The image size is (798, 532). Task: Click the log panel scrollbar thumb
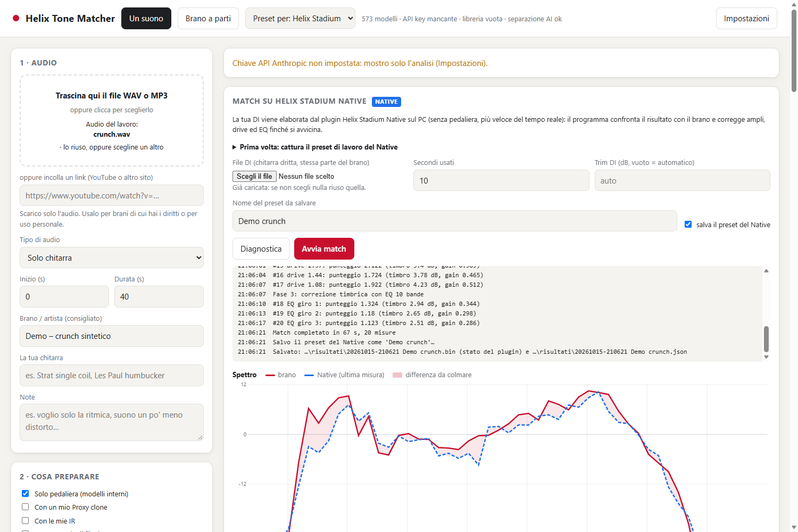coord(766,339)
